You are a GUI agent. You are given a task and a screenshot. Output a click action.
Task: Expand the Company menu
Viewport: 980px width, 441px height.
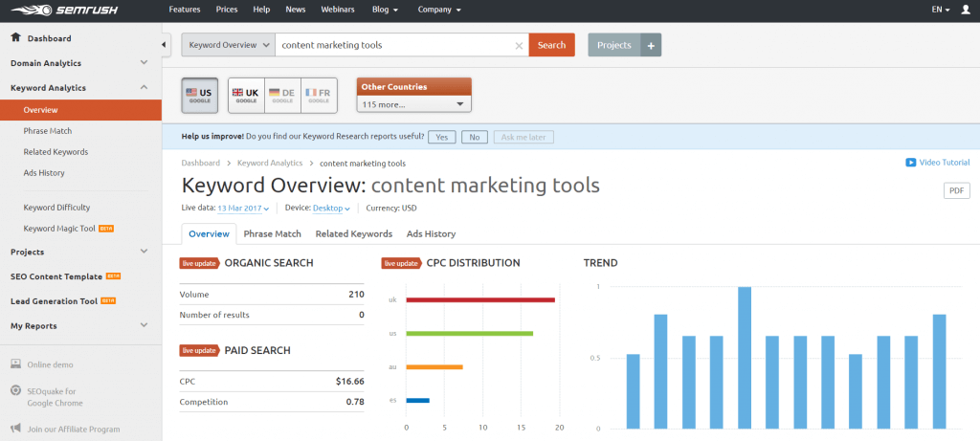pyautogui.click(x=438, y=10)
